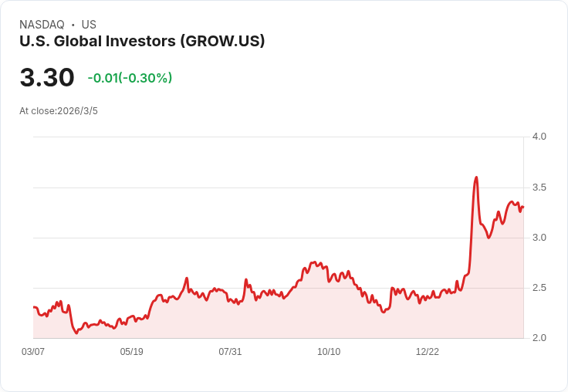Click the At close:2026/3/5 date text
Image resolution: width=568 pixels, height=392 pixels.
pyautogui.click(x=59, y=111)
